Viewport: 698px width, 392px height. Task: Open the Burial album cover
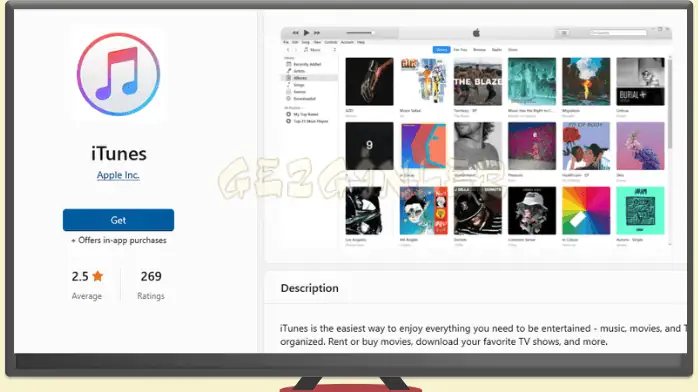coord(641,81)
